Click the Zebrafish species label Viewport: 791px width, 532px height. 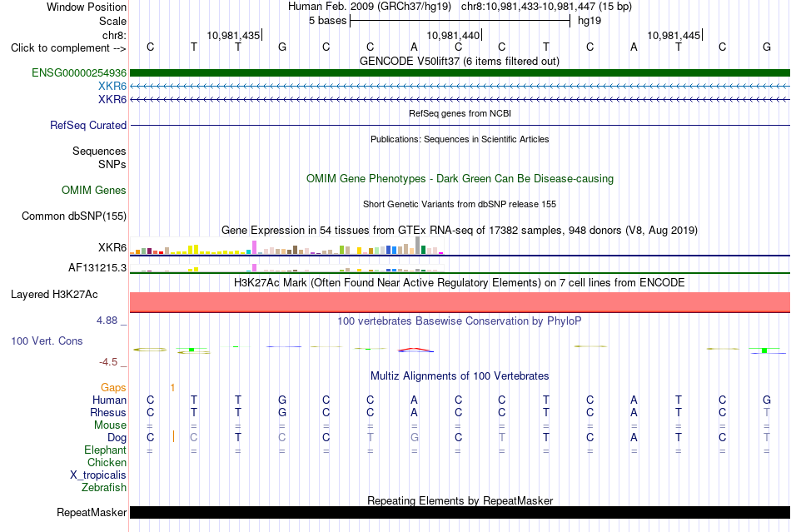click(x=104, y=488)
